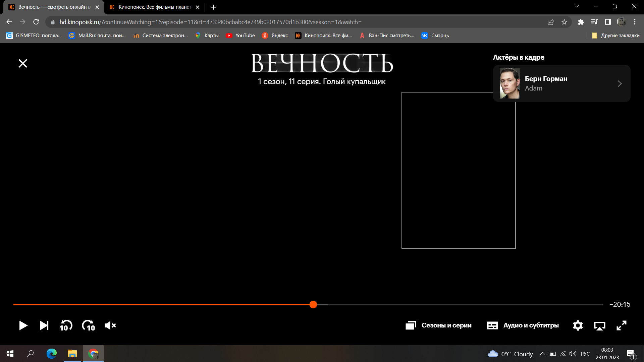Open Берн Горман actor card
Screen dimensions: 644x362
[561, 83]
